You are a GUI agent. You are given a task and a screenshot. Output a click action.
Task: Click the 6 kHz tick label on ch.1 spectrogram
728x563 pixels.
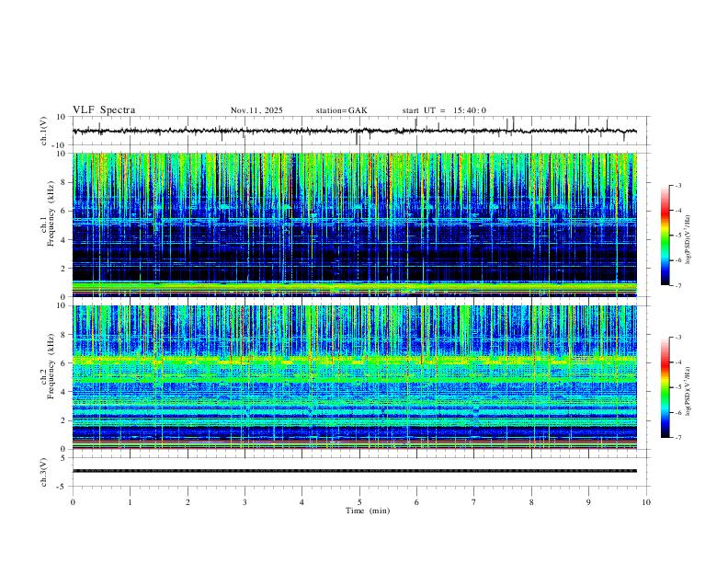click(63, 211)
